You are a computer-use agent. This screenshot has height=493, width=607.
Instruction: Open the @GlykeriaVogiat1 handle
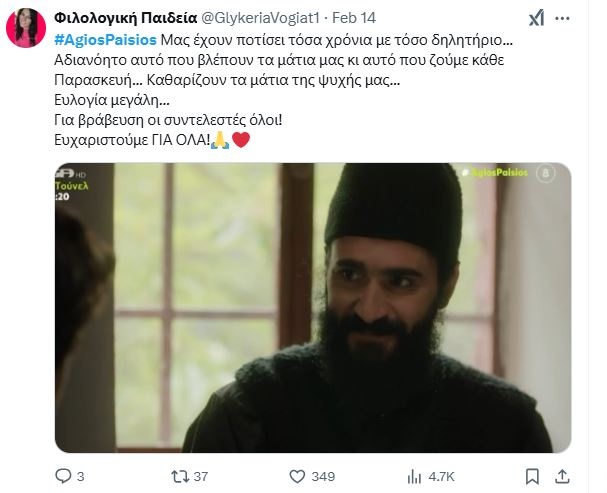pyautogui.click(x=261, y=18)
